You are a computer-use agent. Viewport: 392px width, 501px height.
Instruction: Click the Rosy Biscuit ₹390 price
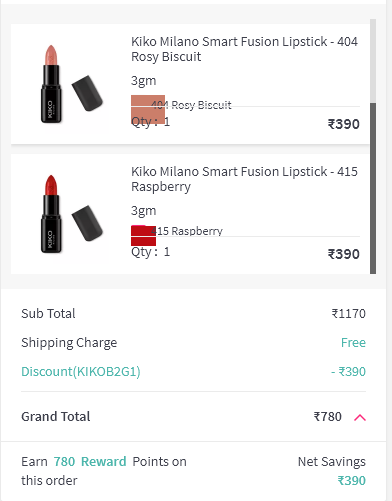[x=344, y=124]
